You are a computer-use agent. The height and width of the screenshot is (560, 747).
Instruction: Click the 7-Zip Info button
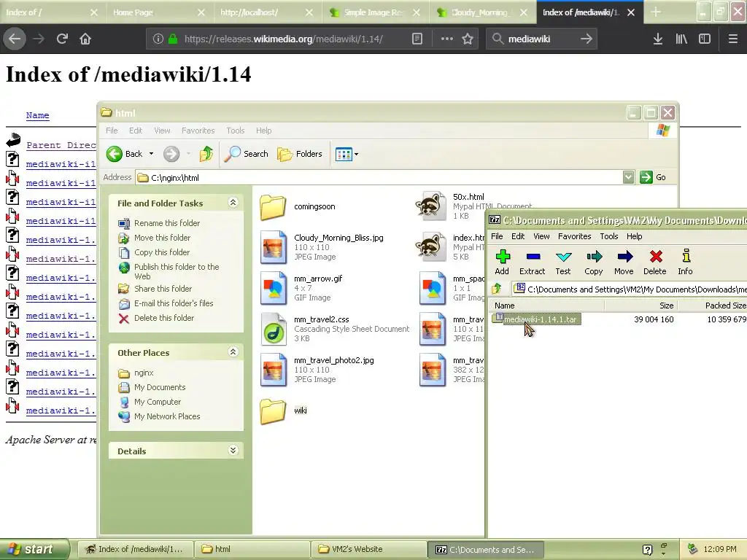coord(686,262)
